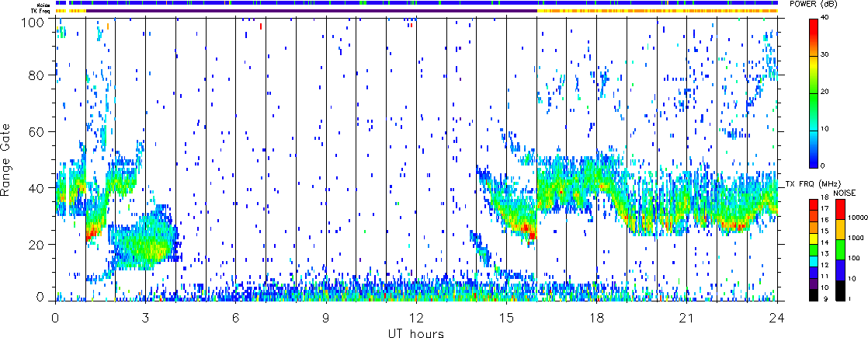Click the '18' tick on the UT hours axis
868x338 pixels.
(597, 318)
